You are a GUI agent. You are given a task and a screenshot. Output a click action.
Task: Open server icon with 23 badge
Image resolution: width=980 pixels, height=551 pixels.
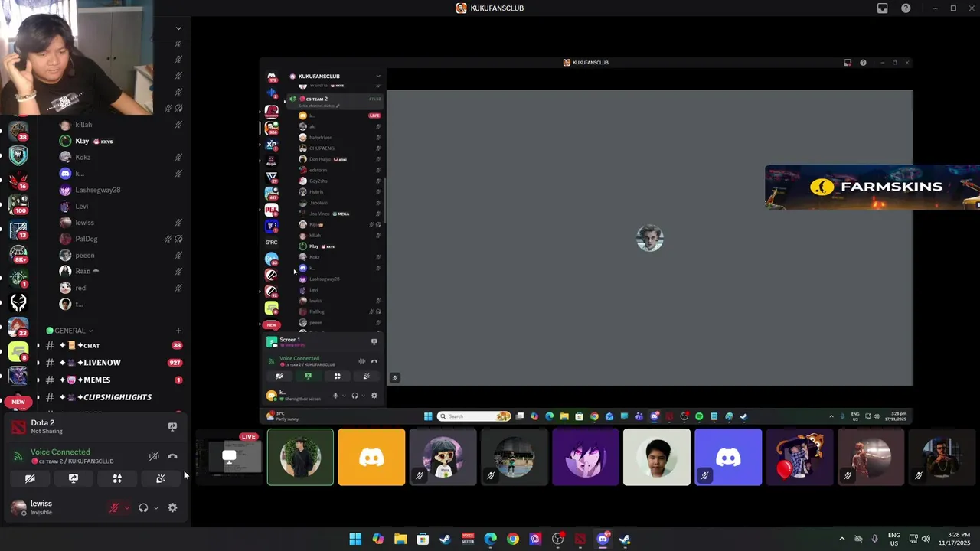(x=18, y=325)
